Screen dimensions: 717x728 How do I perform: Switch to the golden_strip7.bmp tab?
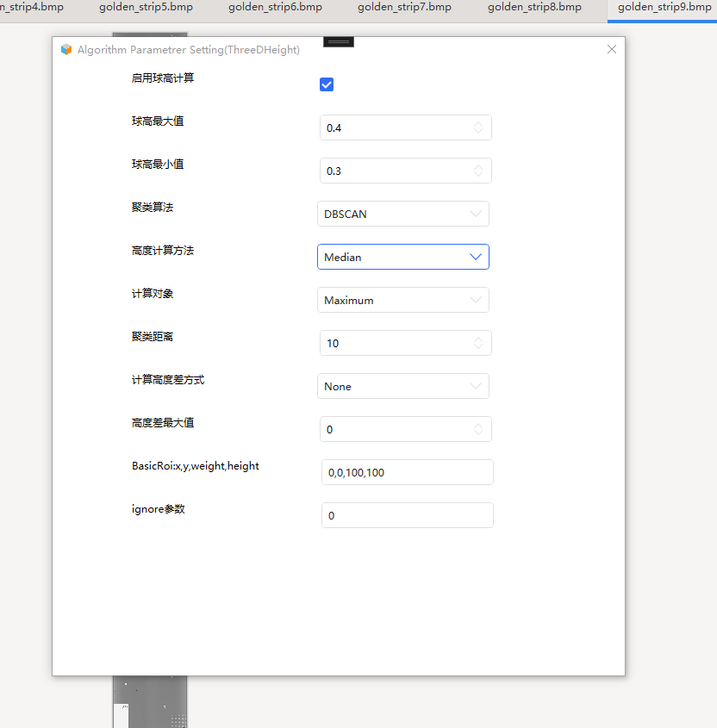tap(404, 8)
